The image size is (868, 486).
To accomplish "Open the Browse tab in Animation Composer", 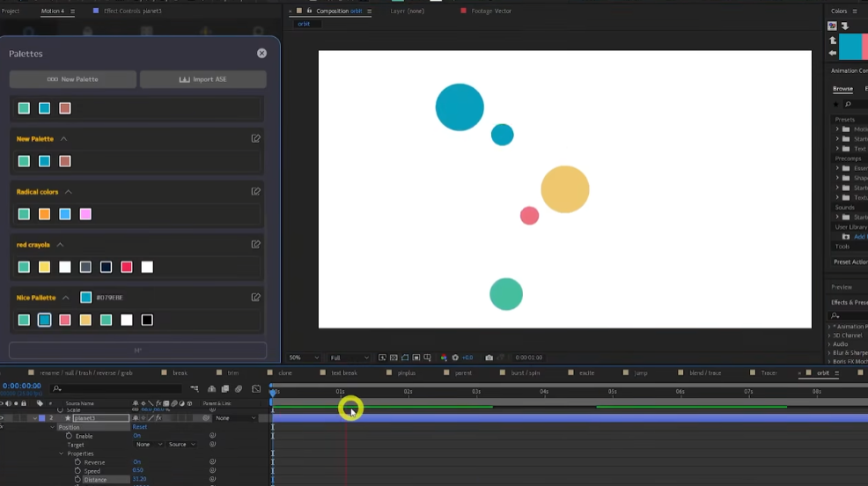I will 842,89.
